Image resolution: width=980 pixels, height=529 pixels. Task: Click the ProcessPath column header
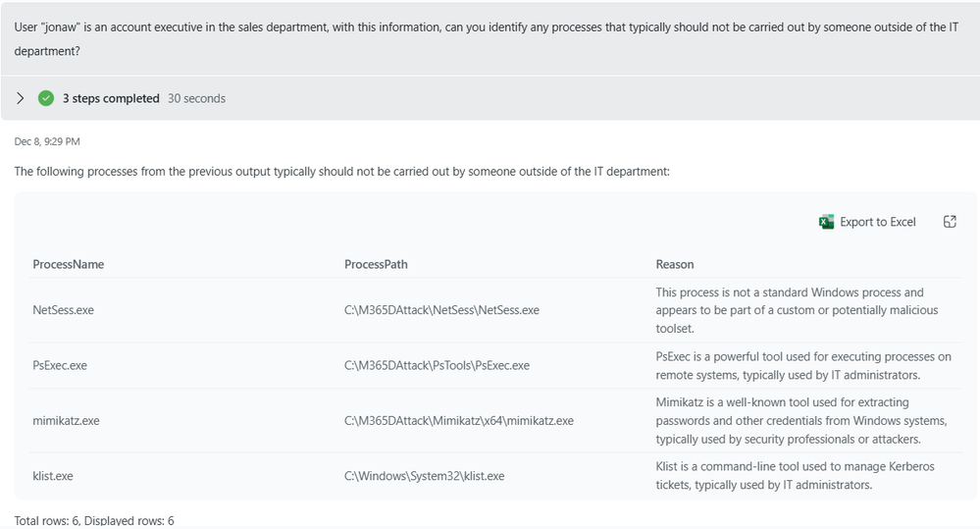[376, 265]
